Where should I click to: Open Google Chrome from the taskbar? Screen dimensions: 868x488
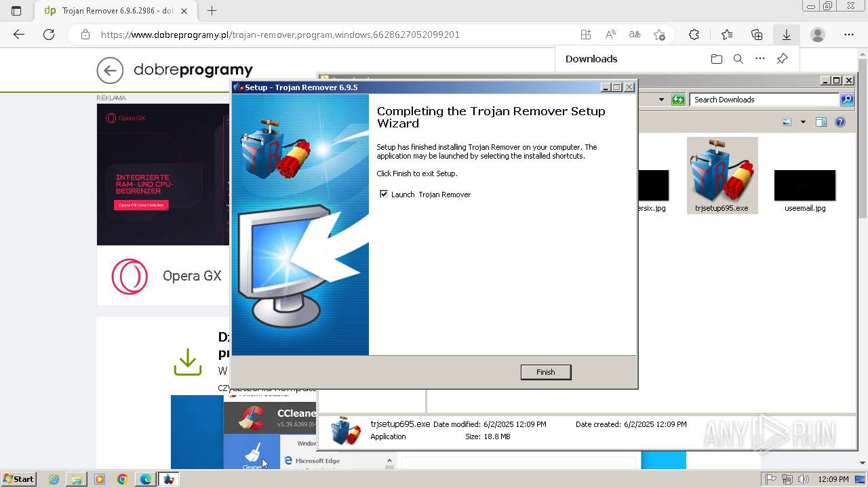tap(122, 479)
